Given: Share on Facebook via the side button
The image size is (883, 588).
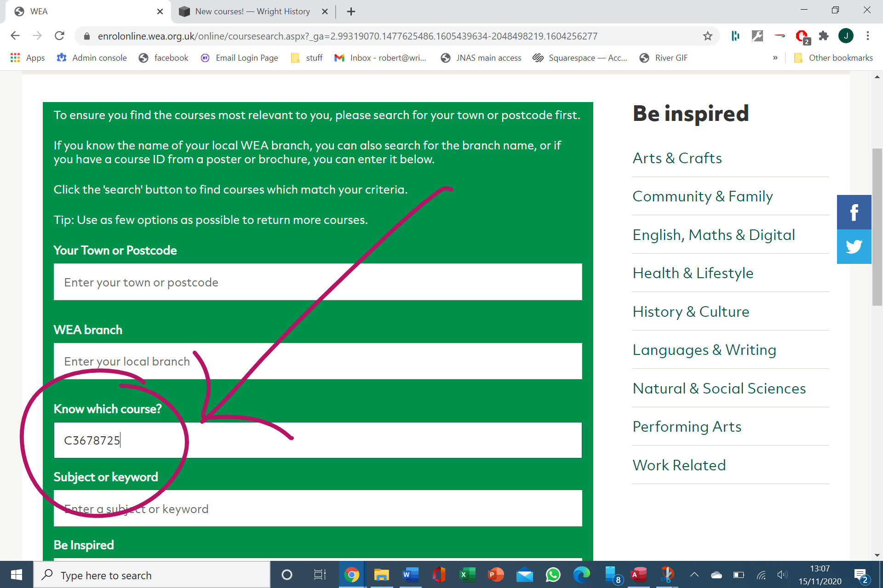Looking at the screenshot, I should point(854,212).
